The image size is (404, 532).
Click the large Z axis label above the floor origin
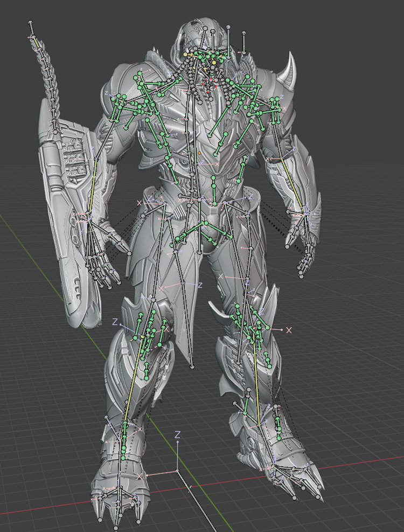click(x=177, y=434)
